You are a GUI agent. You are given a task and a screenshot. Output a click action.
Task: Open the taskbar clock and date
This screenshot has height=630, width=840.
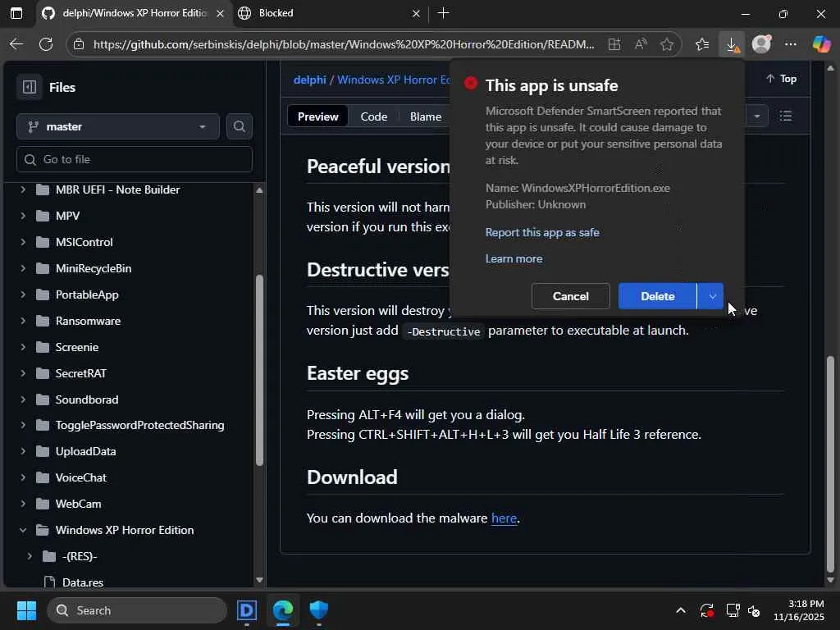(x=799, y=610)
